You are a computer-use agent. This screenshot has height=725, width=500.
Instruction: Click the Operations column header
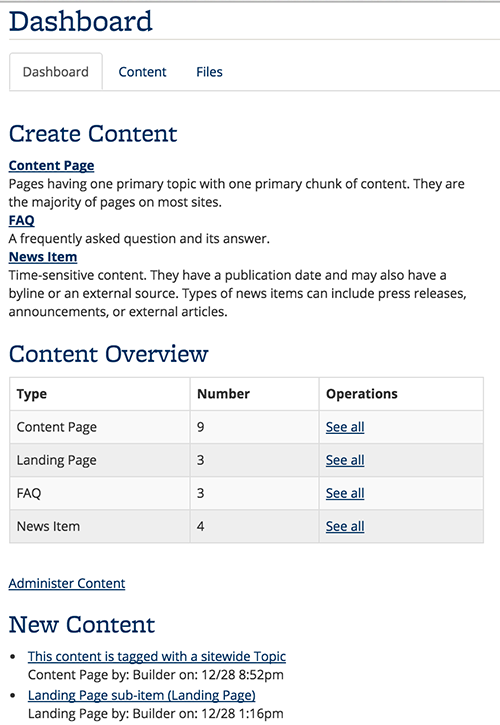tap(362, 394)
